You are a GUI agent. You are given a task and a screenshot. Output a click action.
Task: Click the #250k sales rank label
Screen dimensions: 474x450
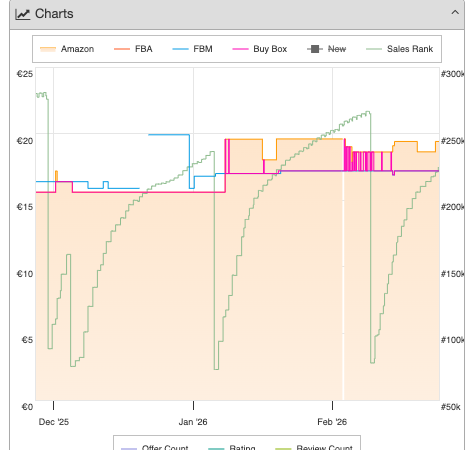point(452,141)
